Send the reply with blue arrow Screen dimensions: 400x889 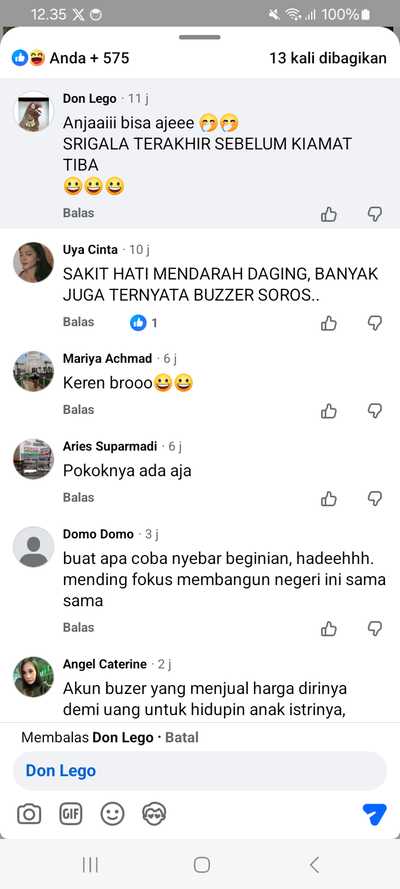pyautogui.click(x=375, y=815)
